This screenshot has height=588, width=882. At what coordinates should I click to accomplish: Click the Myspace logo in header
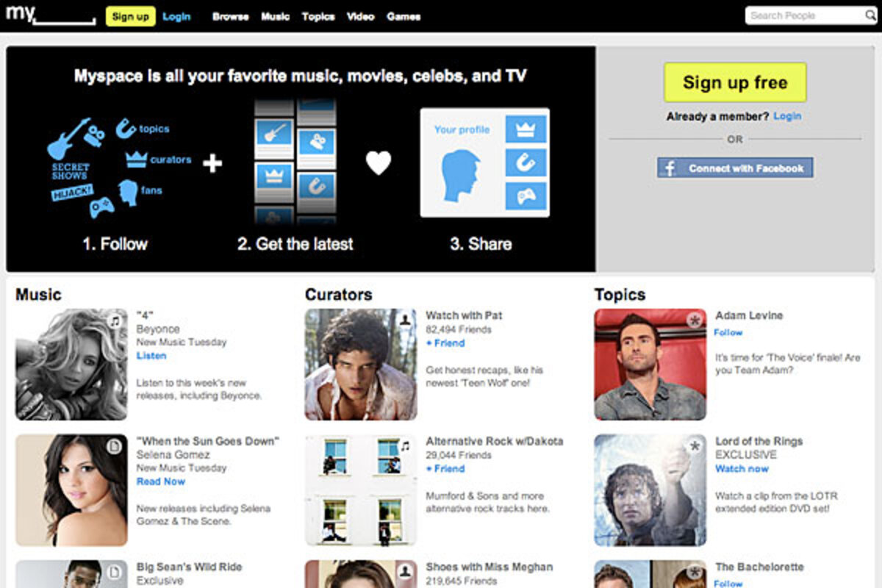coord(50,15)
